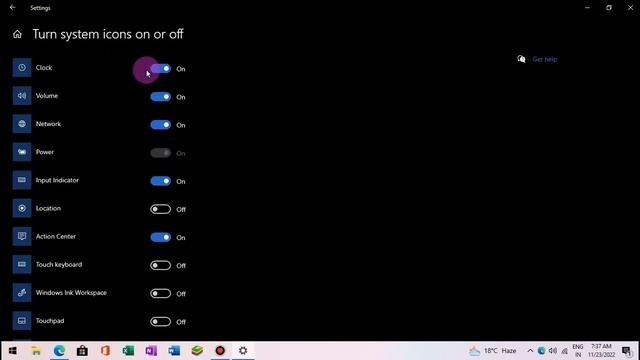Turn on Windows Ink Workspace toggle
640x360 pixels.
tap(160, 293)
